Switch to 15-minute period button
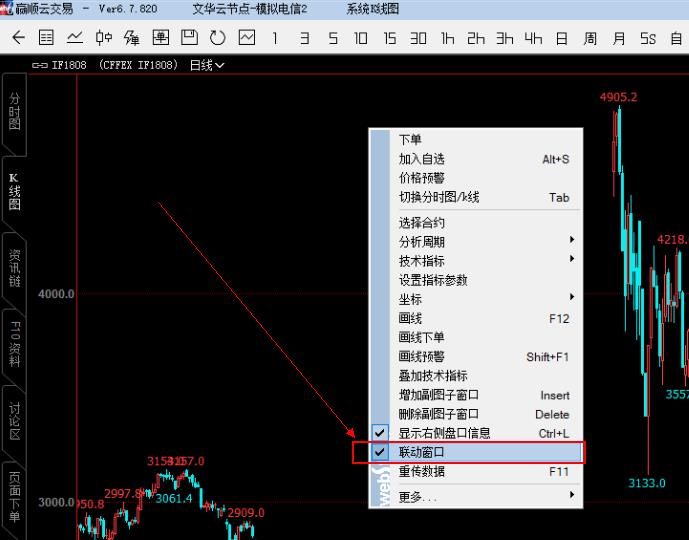The image size is (689, 540). 390,38
